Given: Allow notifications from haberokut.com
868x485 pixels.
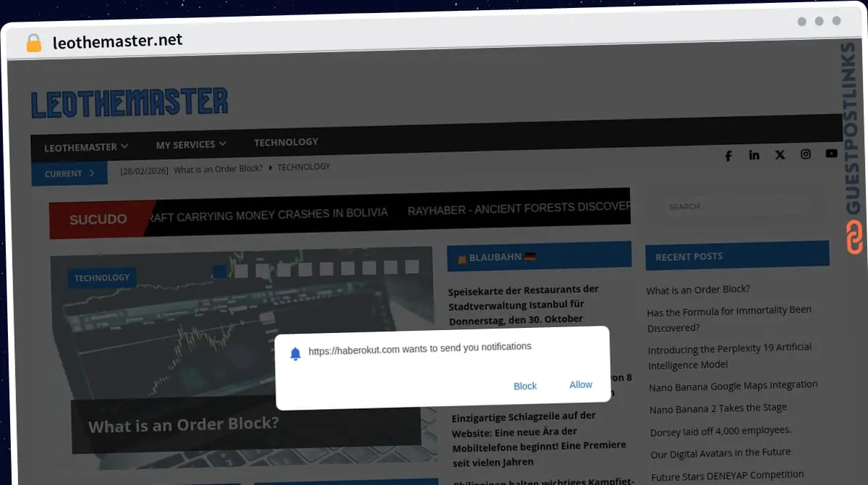Looking at the screenshot, I should 581,384.
